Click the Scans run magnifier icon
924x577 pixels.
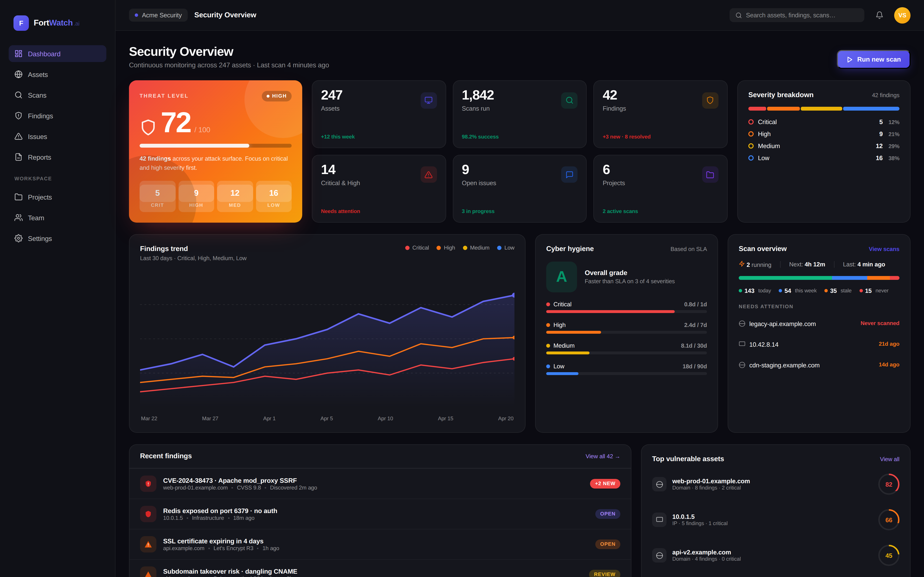click(x=569, y=100)
